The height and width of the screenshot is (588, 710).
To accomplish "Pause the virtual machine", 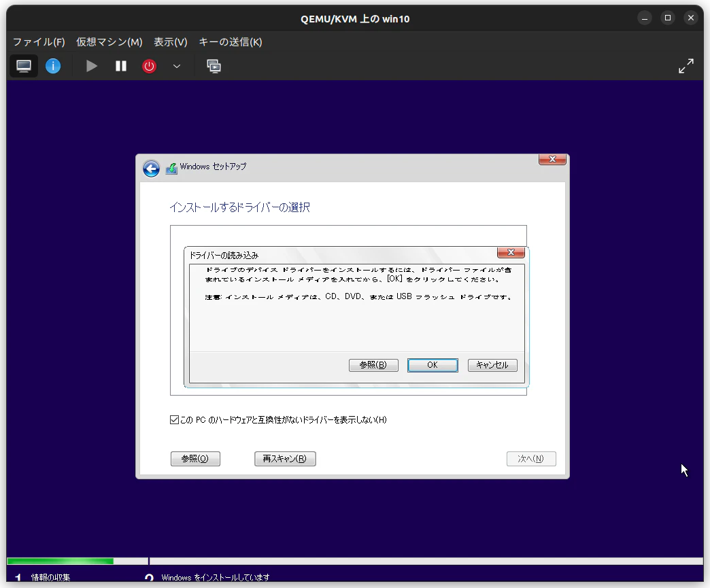I will click(x=120, y=66).
